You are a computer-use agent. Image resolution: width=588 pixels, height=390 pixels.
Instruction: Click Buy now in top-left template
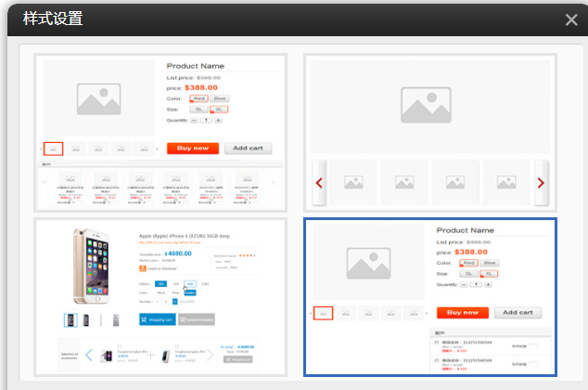(x=193, y=149)
